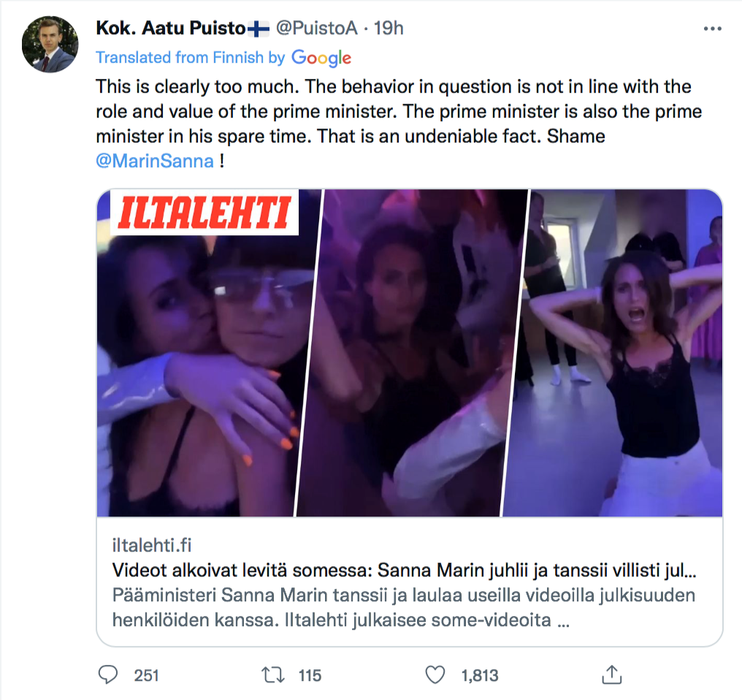The width and height of the screenshot is (742, 700).
Task: Click the right preview image with dancing woman
Action: [x=624, y=352]
